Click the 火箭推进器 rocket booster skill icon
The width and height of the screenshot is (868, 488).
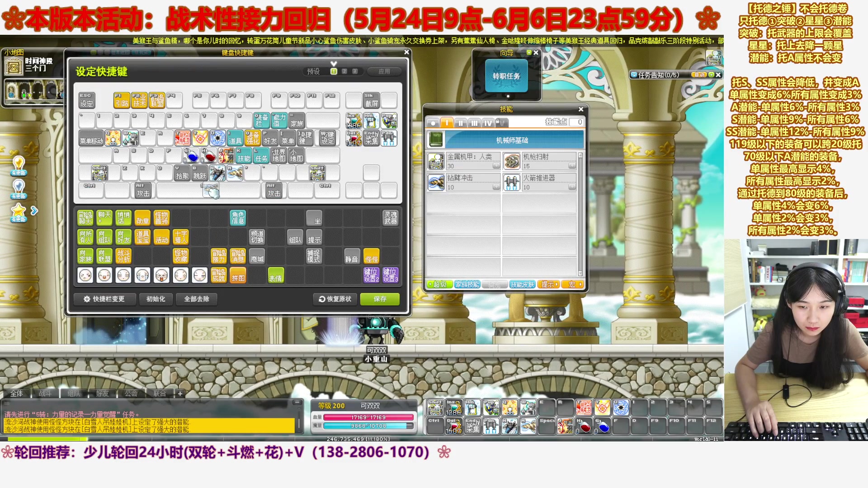512,182
